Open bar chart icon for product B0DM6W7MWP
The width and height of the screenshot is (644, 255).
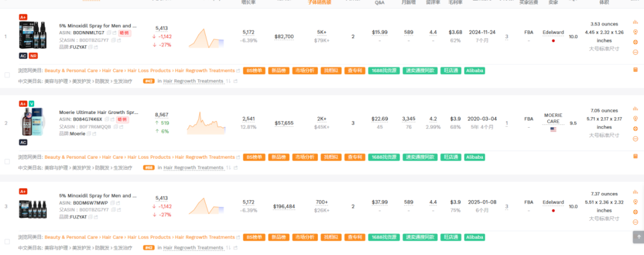(x=636, y=192)
